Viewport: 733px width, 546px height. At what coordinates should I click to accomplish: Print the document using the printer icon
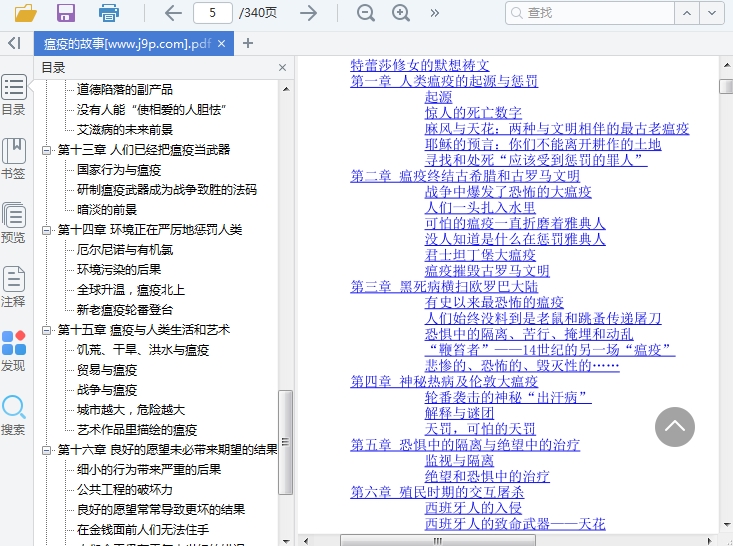[109, 13]
